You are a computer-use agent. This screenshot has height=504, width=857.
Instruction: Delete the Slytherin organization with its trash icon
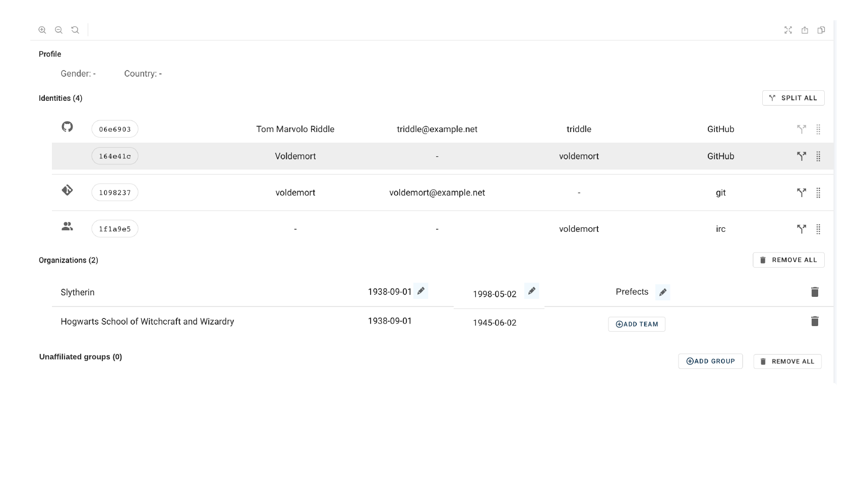815,291
